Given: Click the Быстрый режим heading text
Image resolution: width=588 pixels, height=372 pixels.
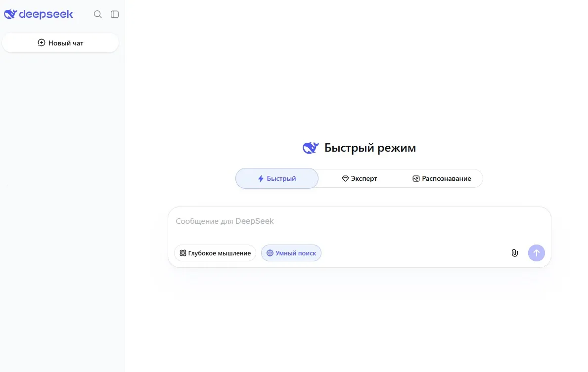Looking at the screenshot, I should point(370,148).
